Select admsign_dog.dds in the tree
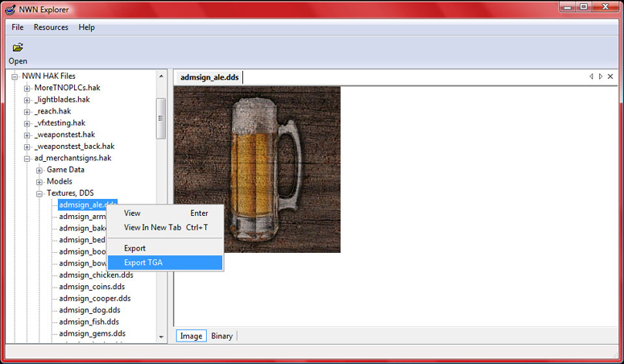 coord(89,310)
